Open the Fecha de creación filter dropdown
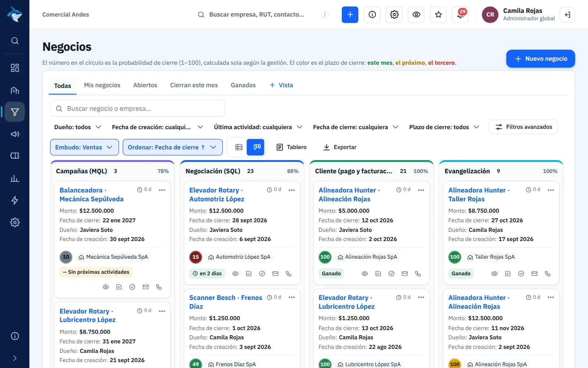Screen dimensions: 588x368 [x=157, y=127]
